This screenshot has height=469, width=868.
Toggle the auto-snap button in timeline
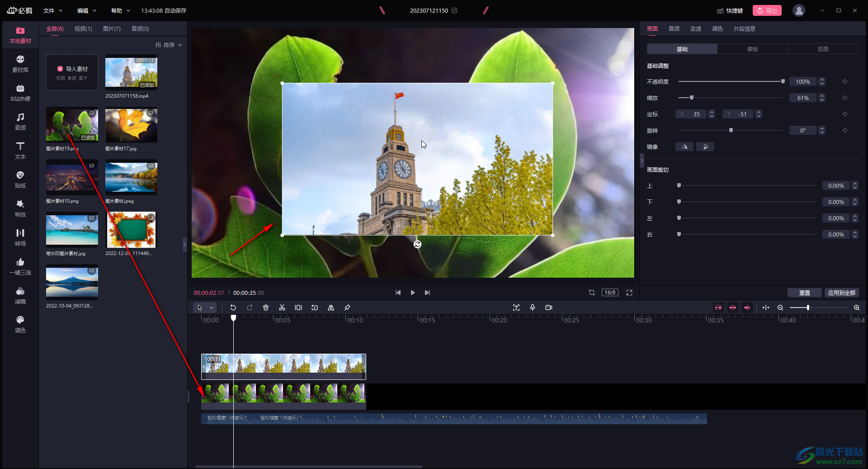[733, 308]
